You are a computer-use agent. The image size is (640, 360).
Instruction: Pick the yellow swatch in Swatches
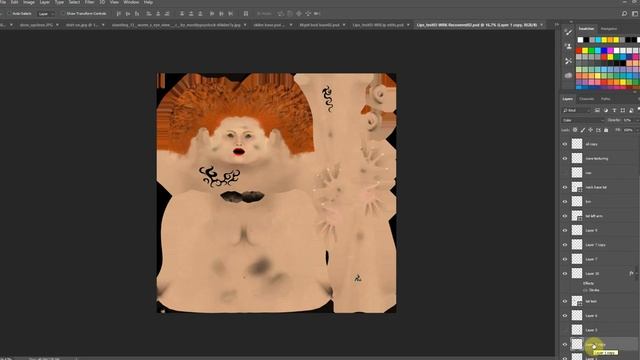(x=585, y=51)
